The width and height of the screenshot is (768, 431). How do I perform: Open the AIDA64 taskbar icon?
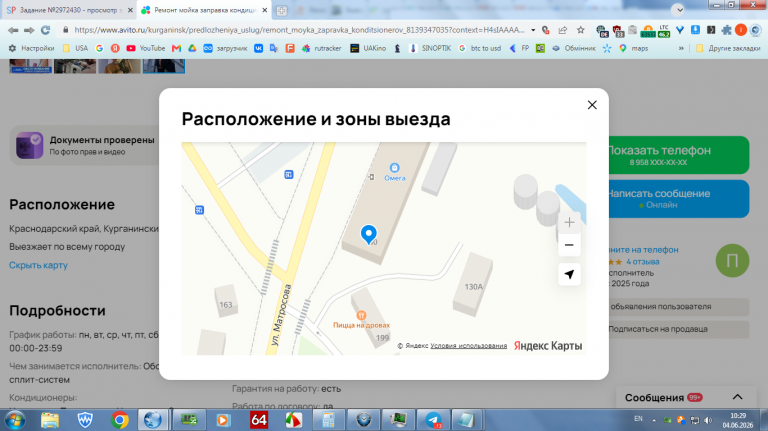point(259,420)
